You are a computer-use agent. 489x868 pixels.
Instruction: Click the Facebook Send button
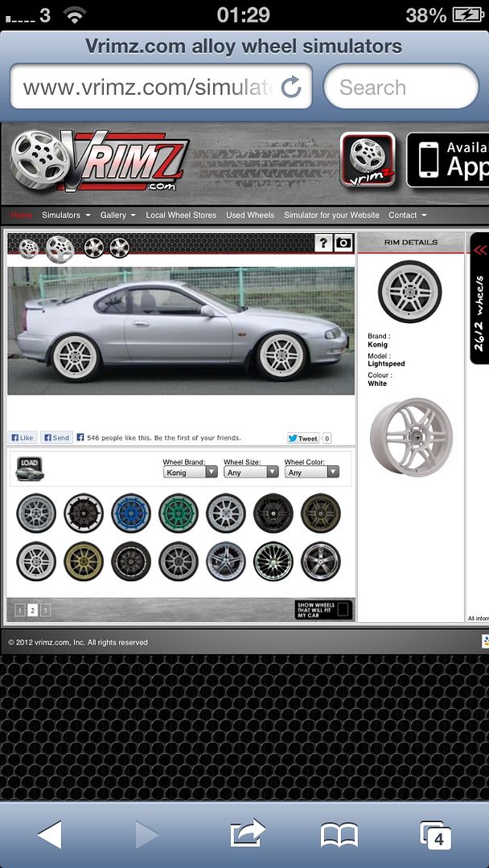click(56, 437)
